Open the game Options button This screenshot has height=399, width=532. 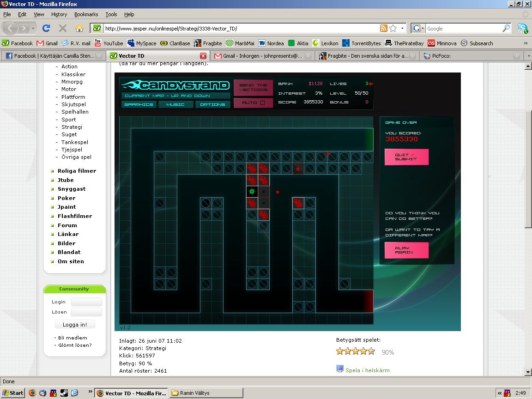pos(212,104)
